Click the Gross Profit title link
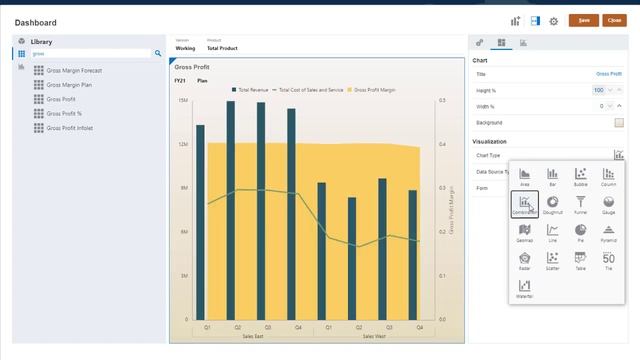 coord(609,74)
